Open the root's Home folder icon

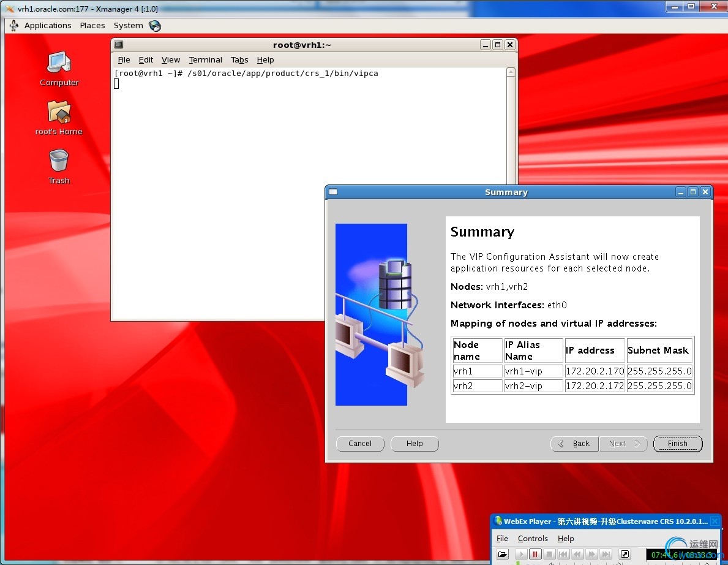tap(59, 118)
